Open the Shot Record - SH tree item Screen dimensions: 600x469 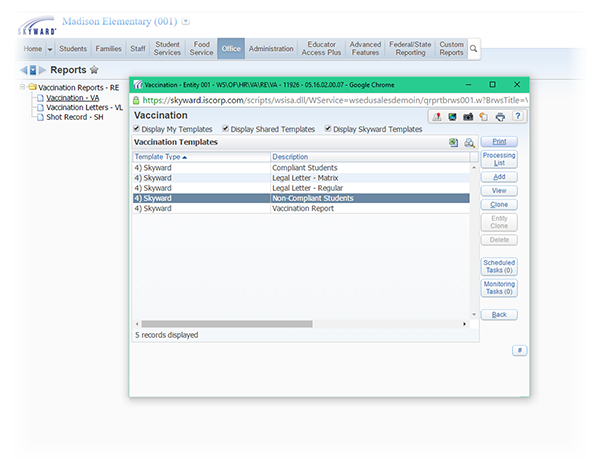click(75, 117)
